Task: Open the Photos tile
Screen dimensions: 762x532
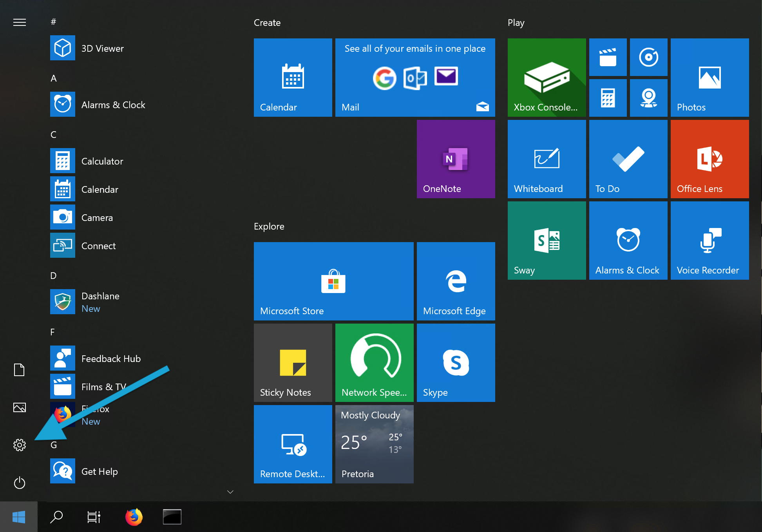Action: click(710, 78)
